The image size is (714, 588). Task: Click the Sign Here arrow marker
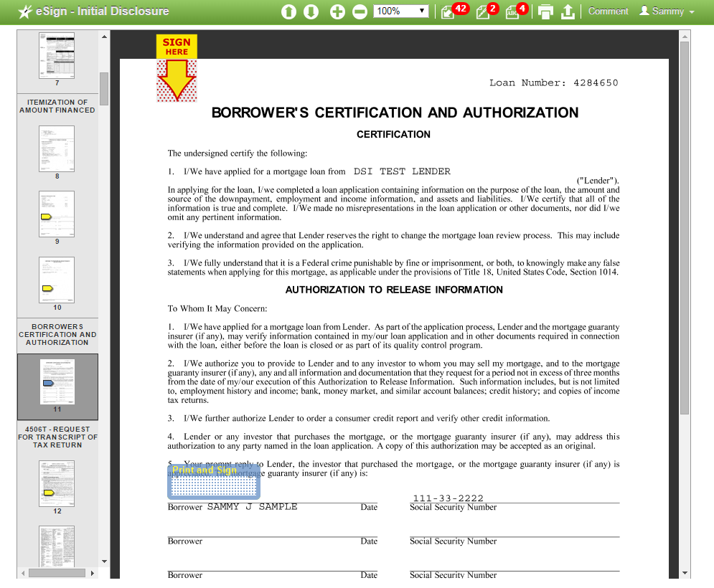click(177, 68)
